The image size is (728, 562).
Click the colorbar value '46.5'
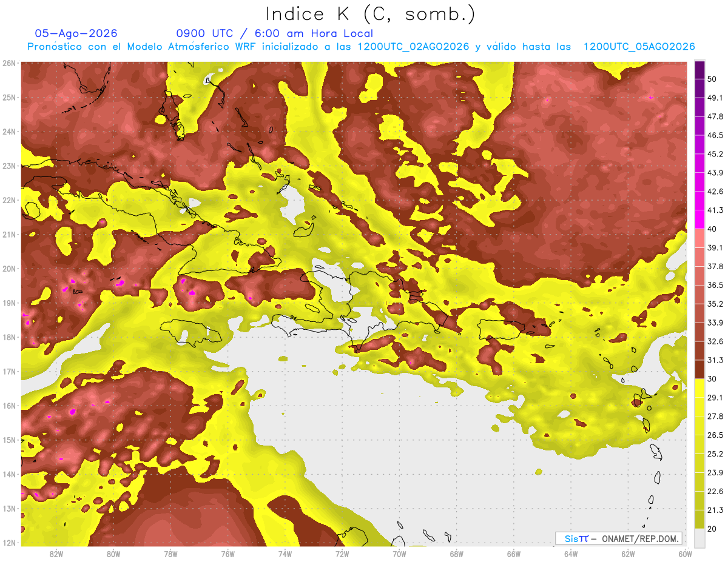click(x=715, y=135)
